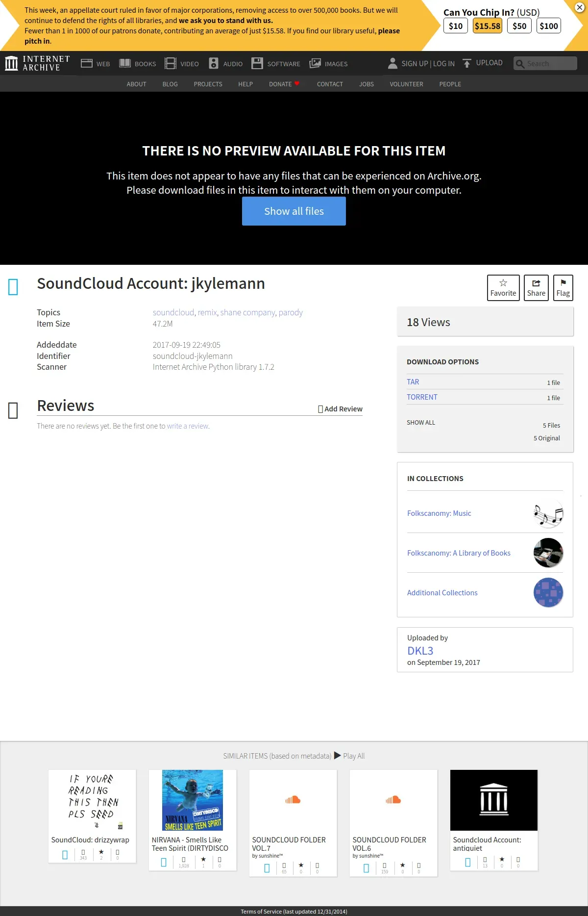
Task: Open the Web section icon
Action: [x=87, y=63]
